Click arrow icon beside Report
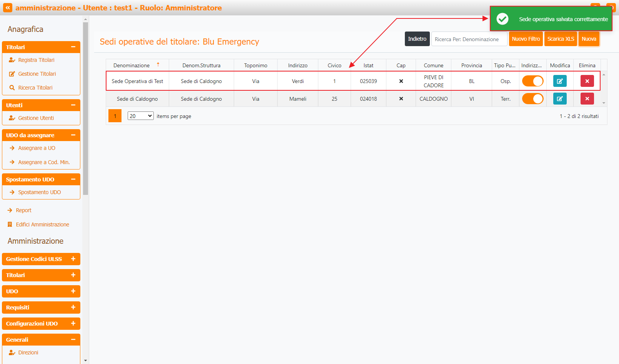The image size is (619, 364). [x=10, y=210]
